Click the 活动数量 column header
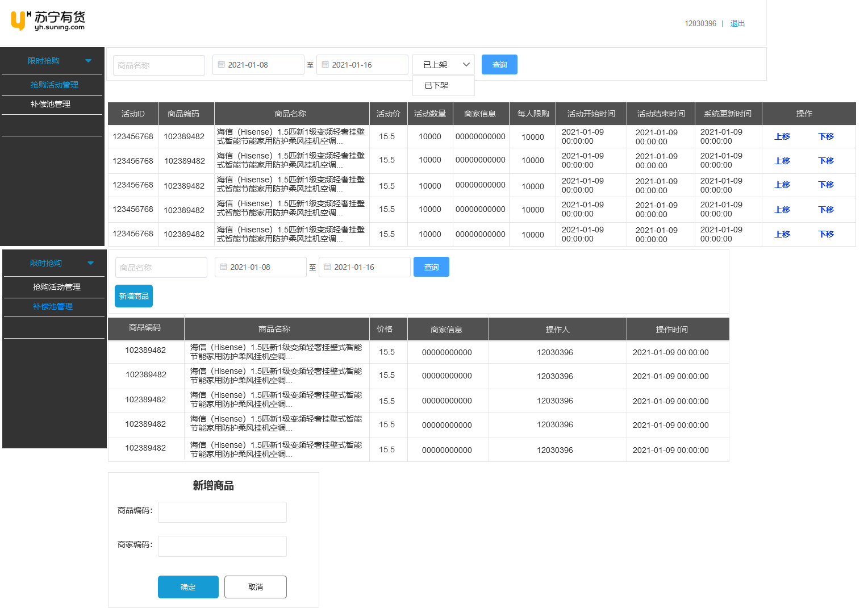 pos(430,114)
